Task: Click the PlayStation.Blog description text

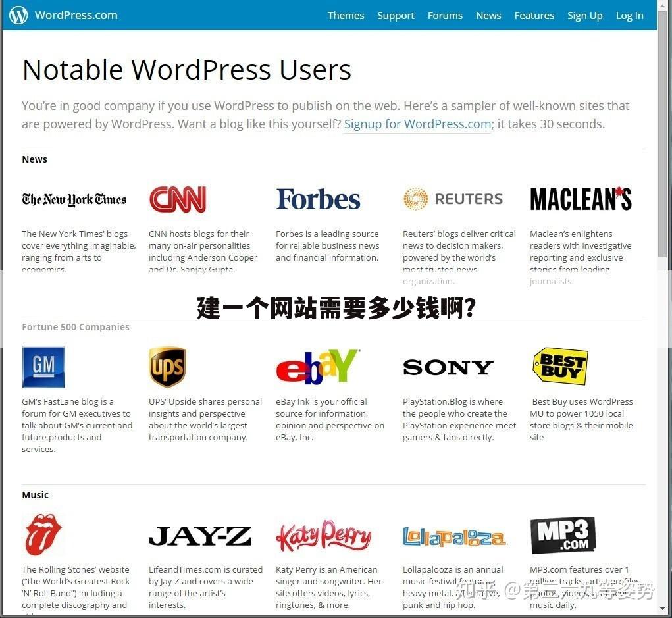Action: point(459,420)
